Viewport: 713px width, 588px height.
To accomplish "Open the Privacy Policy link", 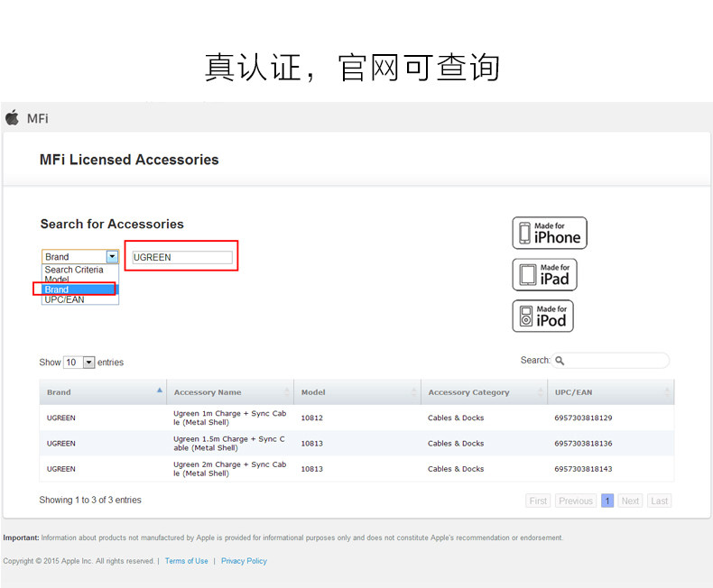I will point(244,561).
